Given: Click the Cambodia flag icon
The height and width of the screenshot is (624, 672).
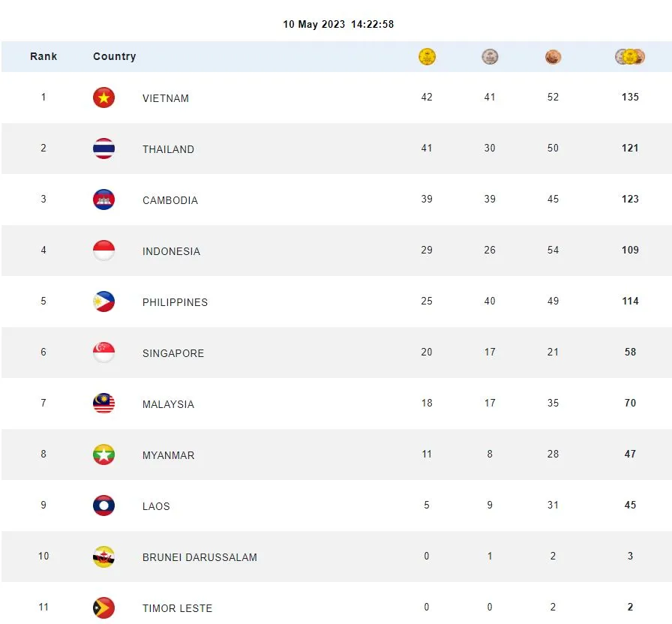Looking at the screenshot, I should click(x=103, y=199).
